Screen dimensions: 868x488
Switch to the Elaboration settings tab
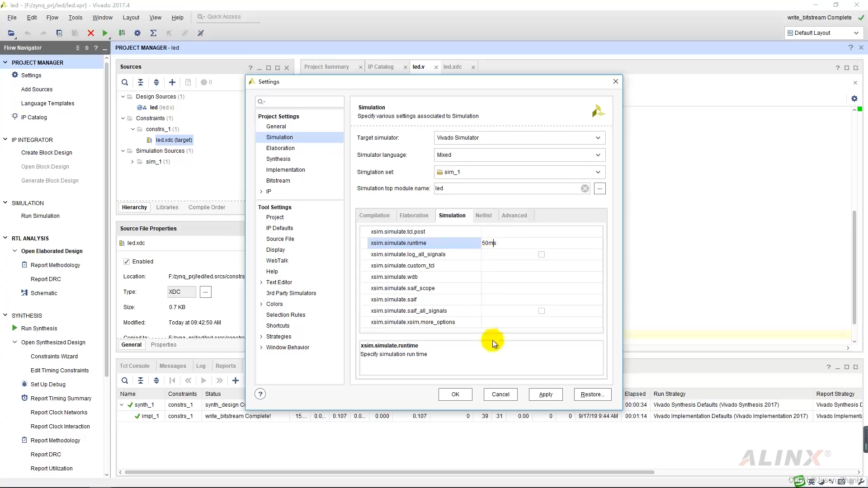point(414,216)
